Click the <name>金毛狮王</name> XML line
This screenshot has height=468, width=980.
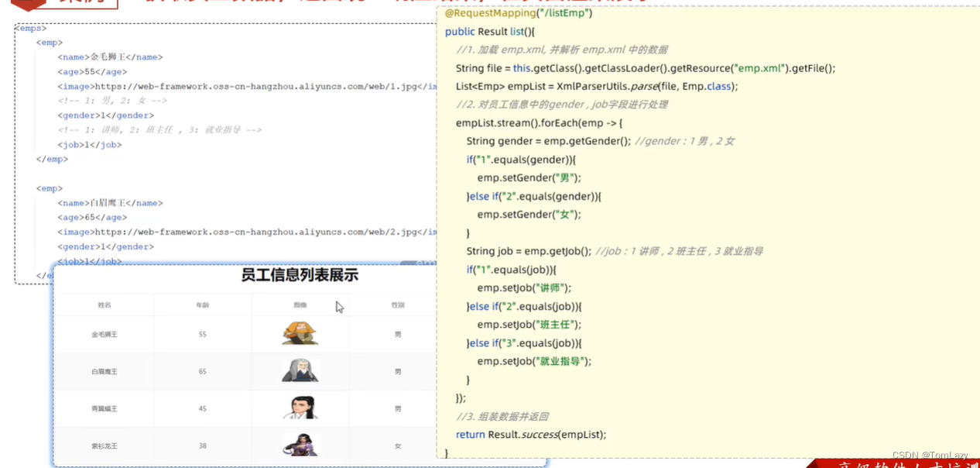click(110, 57)
